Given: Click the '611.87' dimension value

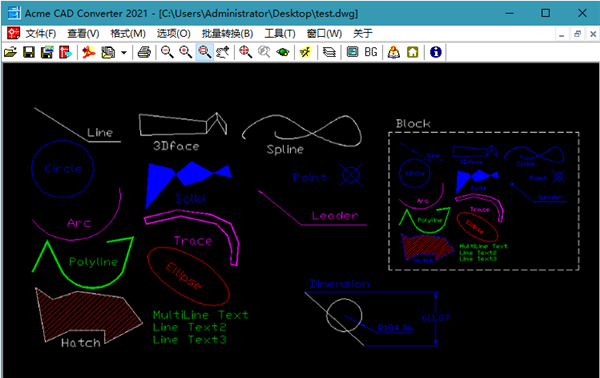Looking at the screenshot, I should pyautogui.click(x=435, y=318).
